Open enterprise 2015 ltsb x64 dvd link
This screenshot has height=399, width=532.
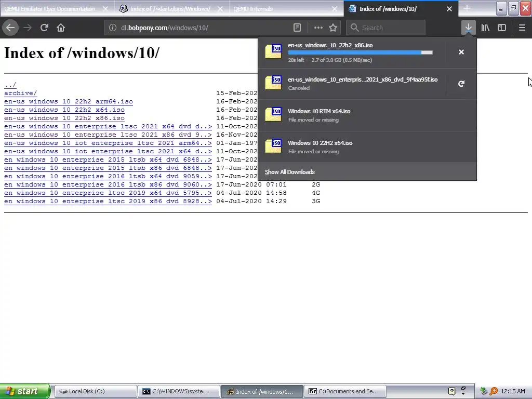point(108,159)
